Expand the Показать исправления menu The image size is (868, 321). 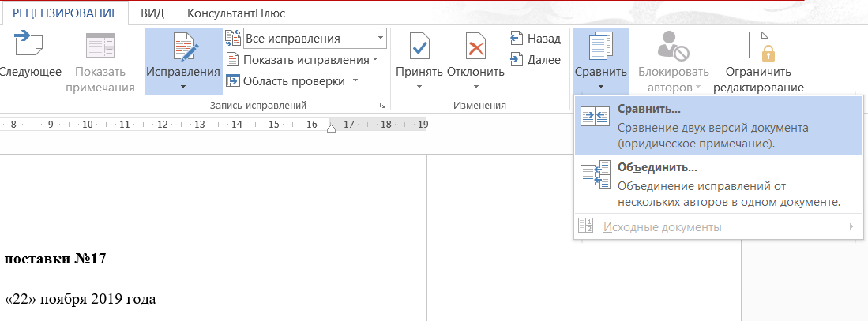pos(302,60)
